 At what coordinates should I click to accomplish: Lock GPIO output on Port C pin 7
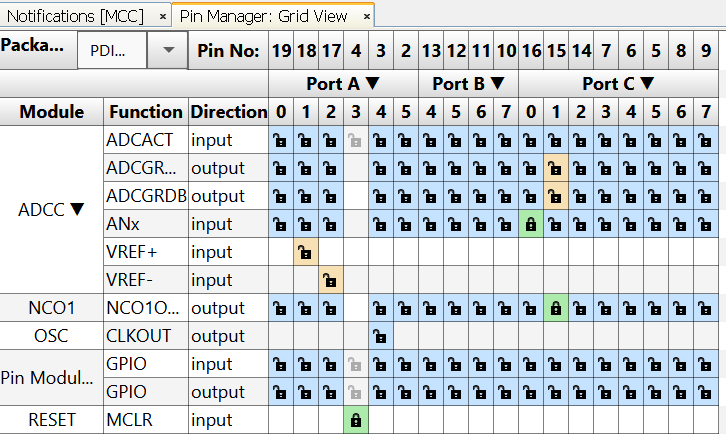(706, 392)
